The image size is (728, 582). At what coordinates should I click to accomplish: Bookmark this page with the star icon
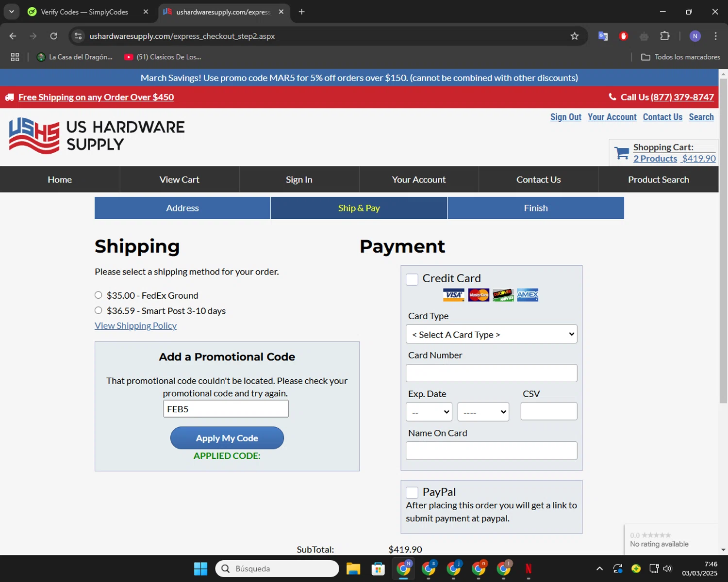coord(575,36)
